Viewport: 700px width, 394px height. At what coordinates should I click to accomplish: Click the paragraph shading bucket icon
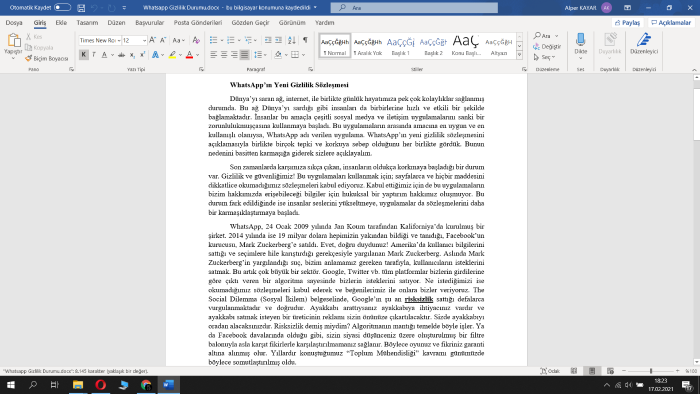click(x=278, y=55)
